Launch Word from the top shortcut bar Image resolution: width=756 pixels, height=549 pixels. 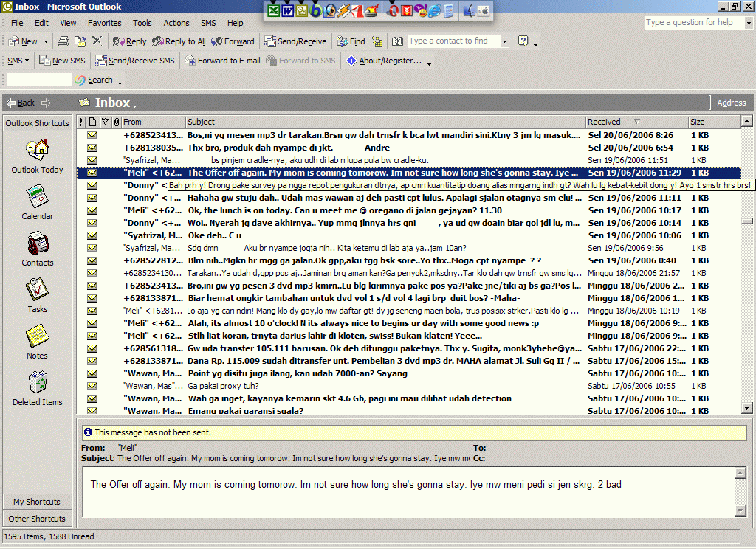(287, 10)
